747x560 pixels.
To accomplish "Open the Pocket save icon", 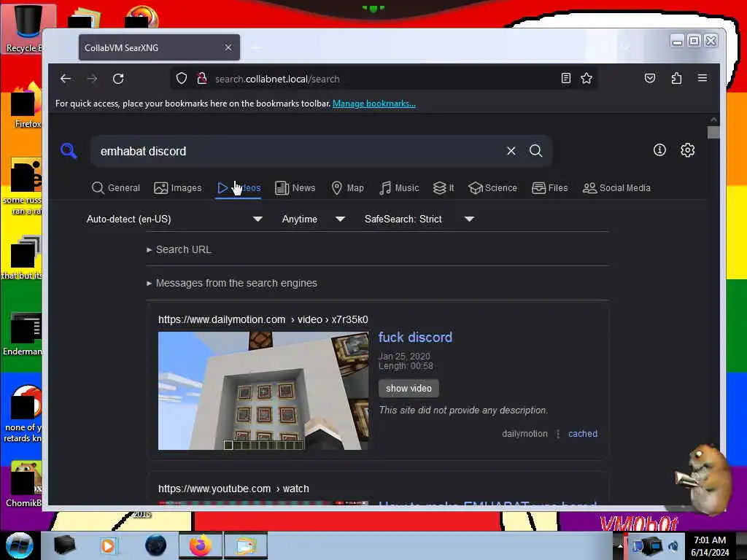I will [x=650, y=79].
